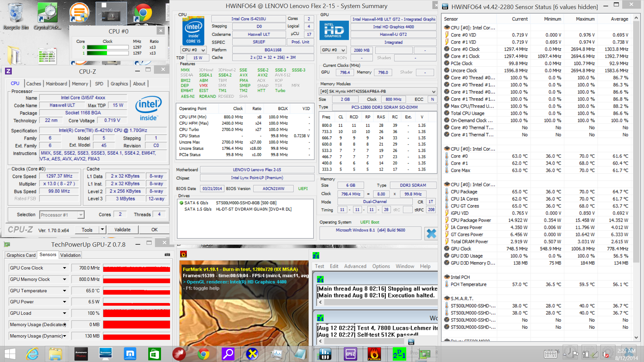Click Internet Explorer taskbar icon
The width and height of the screenshot is (644, 362).
33,354
